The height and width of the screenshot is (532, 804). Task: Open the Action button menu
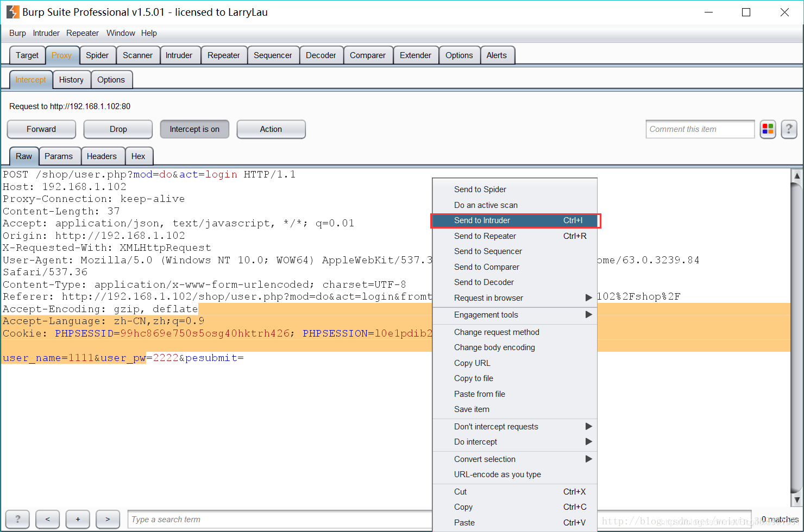click(x=271, y=129)
